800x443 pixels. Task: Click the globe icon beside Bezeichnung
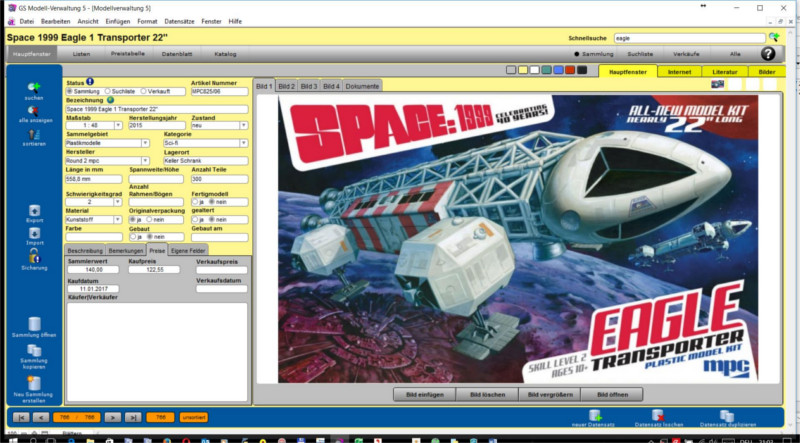[x=110, y=100]
